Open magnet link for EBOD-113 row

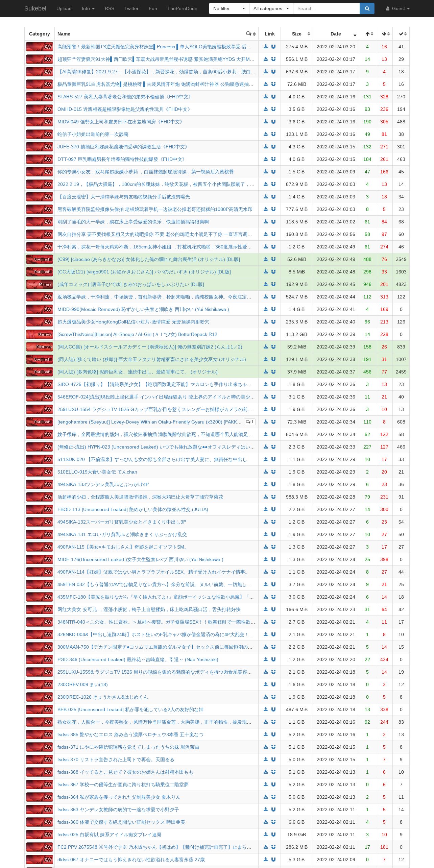[273, 509]
